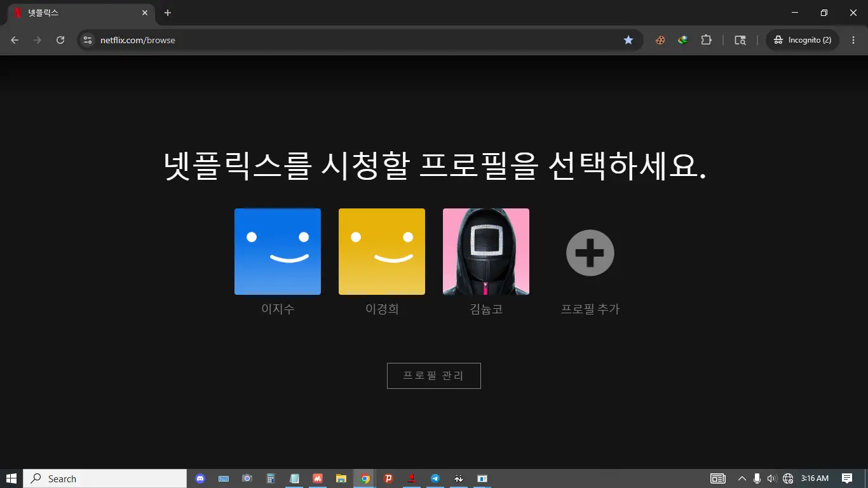
Task: Click the 3:16 AM clock
Action: 815,478
